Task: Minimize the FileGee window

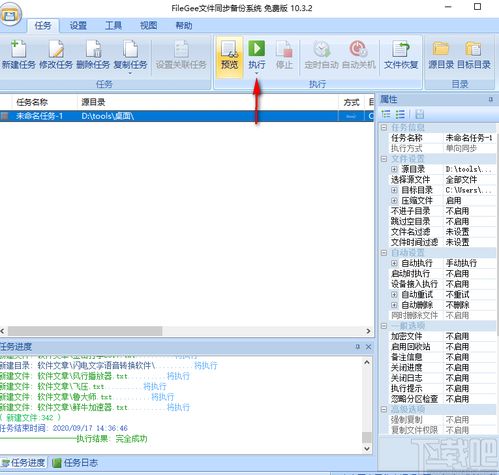Action: 448,7
